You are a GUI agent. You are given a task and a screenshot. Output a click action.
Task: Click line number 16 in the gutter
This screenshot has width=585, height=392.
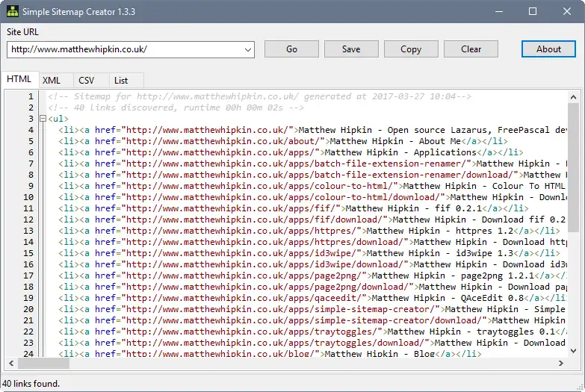coord(28,264)
